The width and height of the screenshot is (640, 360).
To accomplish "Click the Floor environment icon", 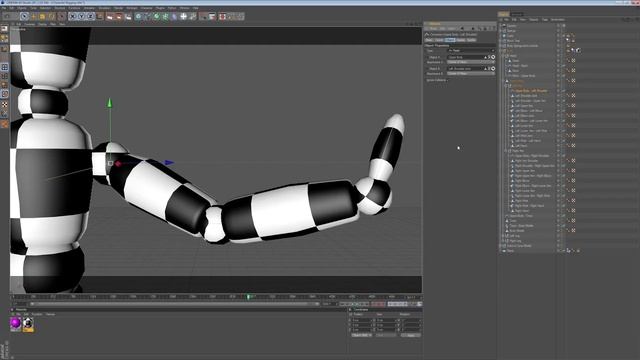I will [x=184, y=16].
